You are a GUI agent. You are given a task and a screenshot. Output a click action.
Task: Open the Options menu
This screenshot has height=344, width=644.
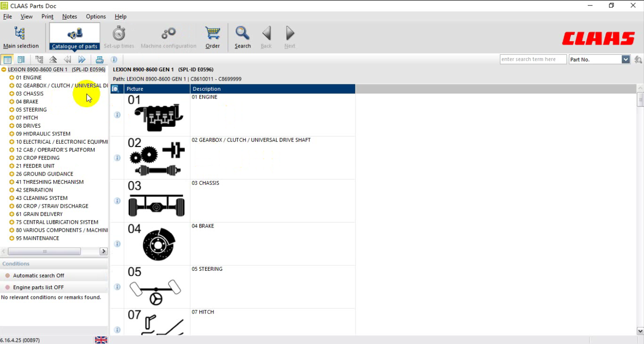point(96,16)
